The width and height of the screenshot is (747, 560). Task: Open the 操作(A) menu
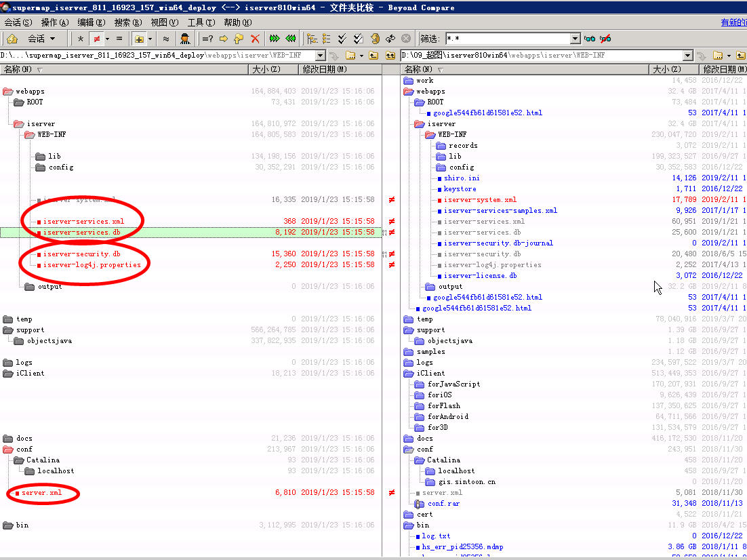[55, 22]
